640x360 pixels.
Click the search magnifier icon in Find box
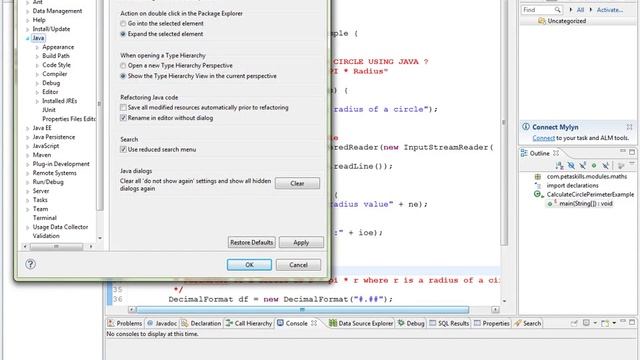pyautogui.click(x=557, y=9)
